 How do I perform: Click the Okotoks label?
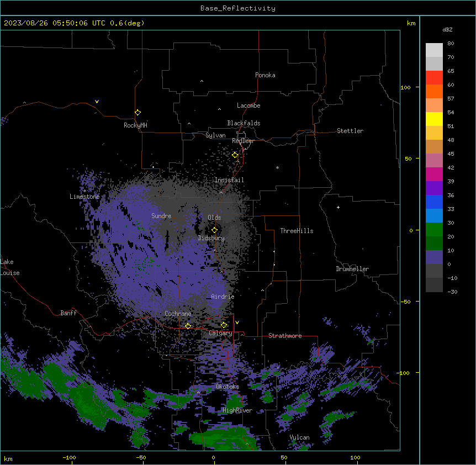click(x=228, y=387)
